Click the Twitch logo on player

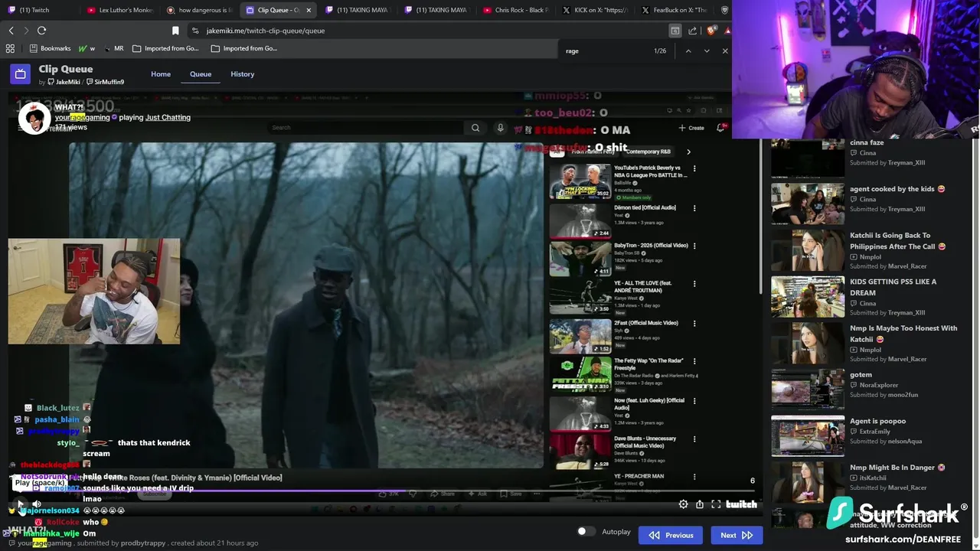pos(741,504)
